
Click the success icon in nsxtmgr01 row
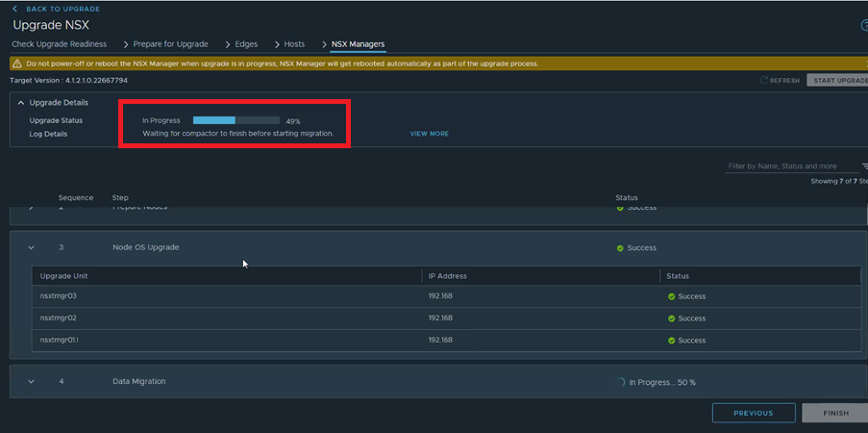pos(671,341)
